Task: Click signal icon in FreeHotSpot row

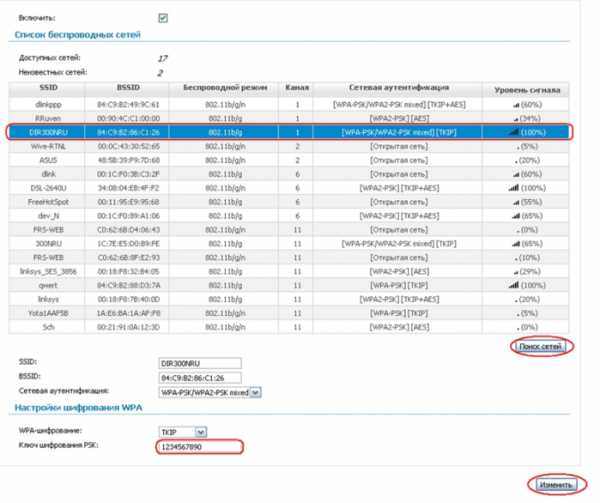Action: pyautogui.click(x=516, y=201)
